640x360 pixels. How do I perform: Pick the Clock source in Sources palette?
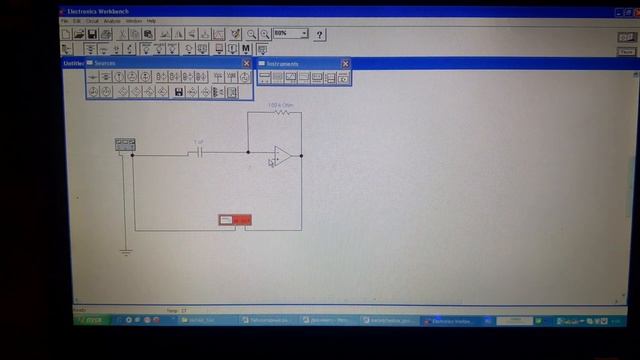coord(244,77)
